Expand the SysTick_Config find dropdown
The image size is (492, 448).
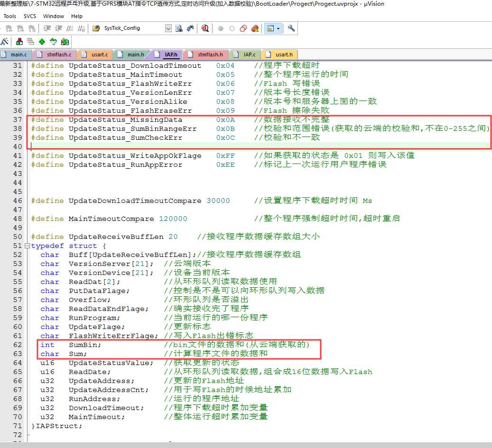point(168,28)
